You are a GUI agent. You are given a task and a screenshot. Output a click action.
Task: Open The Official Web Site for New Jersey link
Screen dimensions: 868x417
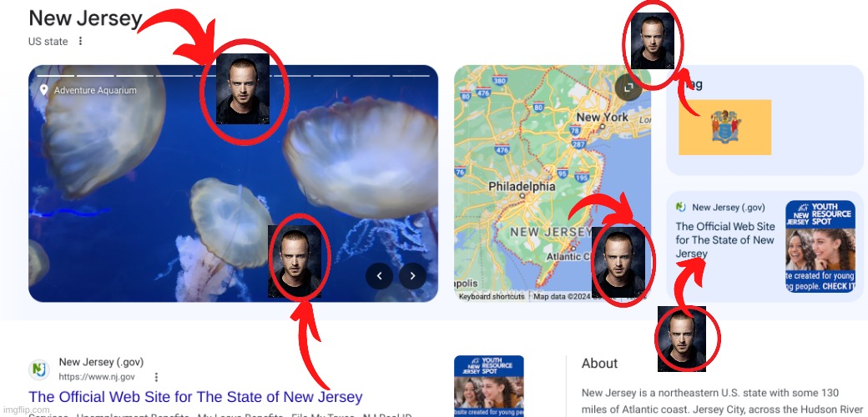pyautogui.click(x=195, y=396)
